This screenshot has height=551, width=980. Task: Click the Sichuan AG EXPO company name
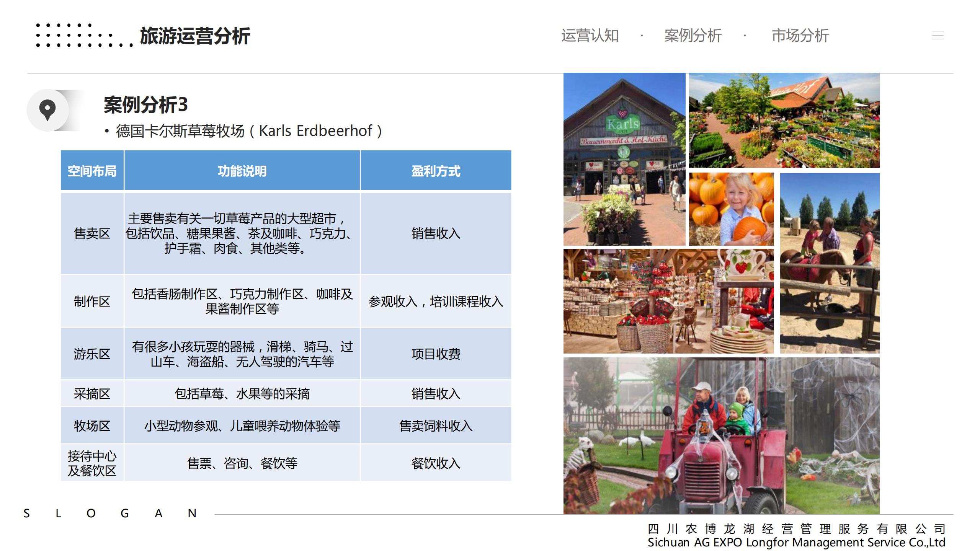(x=796, y=542)
